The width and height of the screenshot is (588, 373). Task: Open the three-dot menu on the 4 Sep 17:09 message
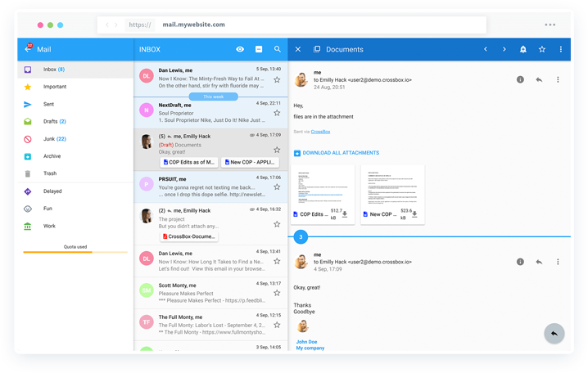tap(558, 262)
